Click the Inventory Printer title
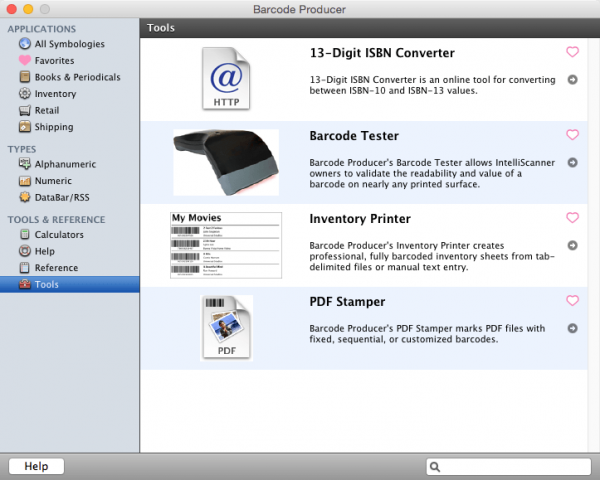Image resolution: width=600 pixels, height=480 pixels. click(360, 219)
